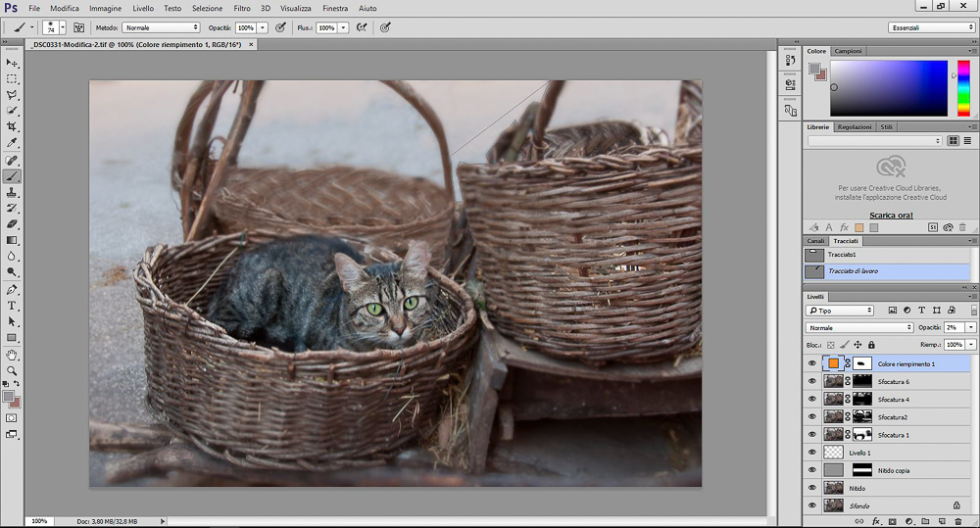The width and height of the screenshot is (980, 528).
Task: Open the layer blend mode Normale dropdown
Action: [860, 327]
